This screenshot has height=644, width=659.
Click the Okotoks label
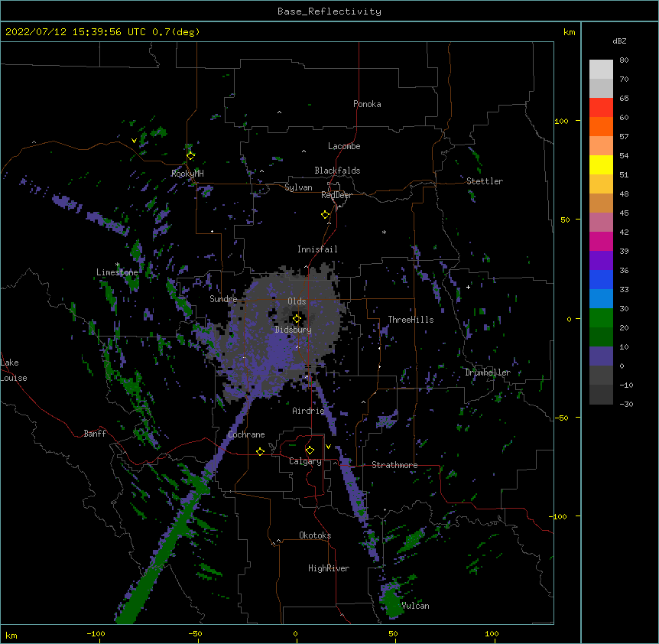coord(315,535)
